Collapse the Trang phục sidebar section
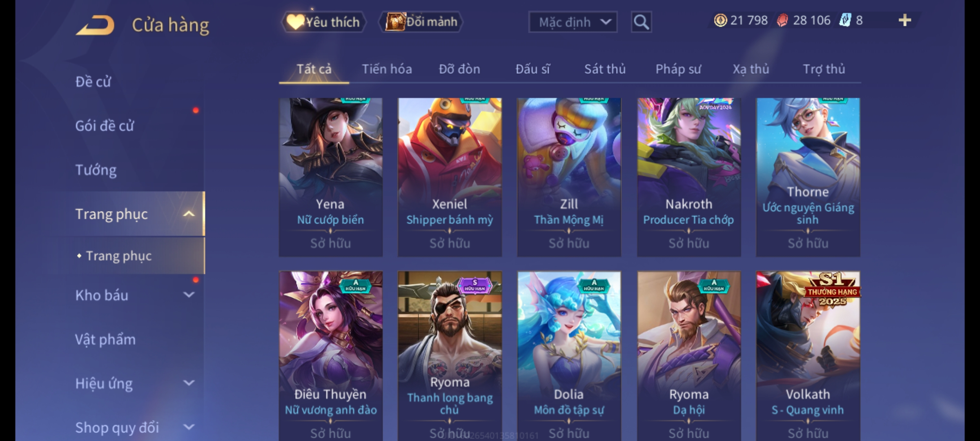 tap(189, 214)
